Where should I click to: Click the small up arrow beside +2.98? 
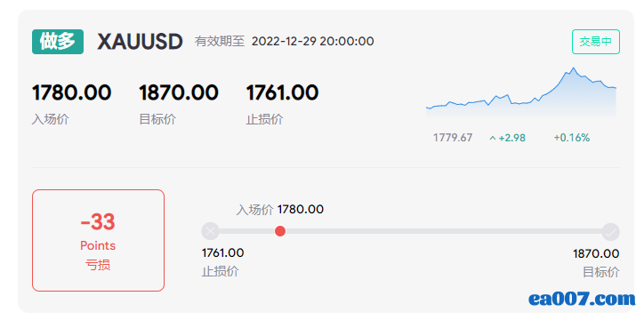tap(493, 139)
